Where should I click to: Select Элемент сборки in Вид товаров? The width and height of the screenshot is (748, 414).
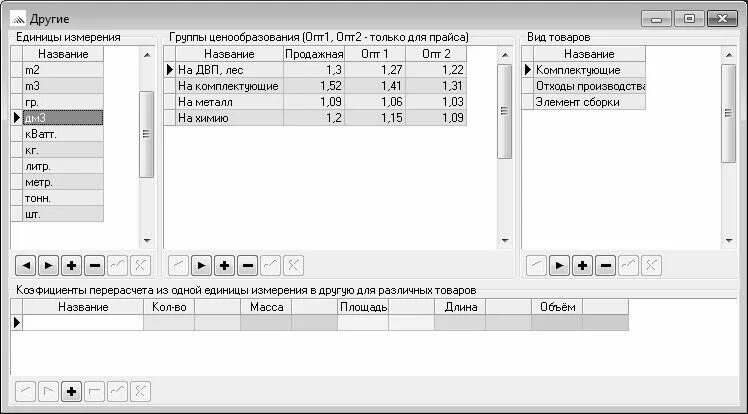point(590,102)
